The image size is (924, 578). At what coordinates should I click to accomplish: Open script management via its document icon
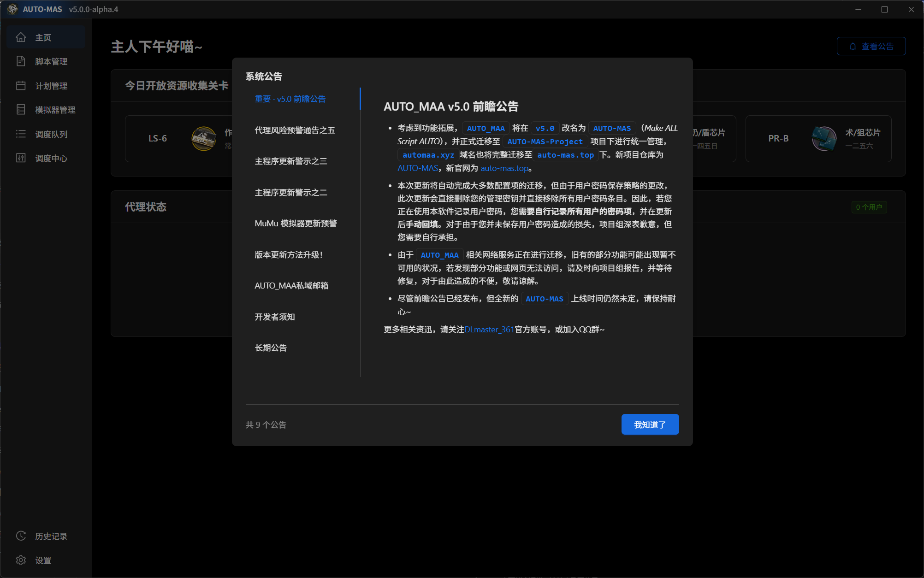coord(21,61)
